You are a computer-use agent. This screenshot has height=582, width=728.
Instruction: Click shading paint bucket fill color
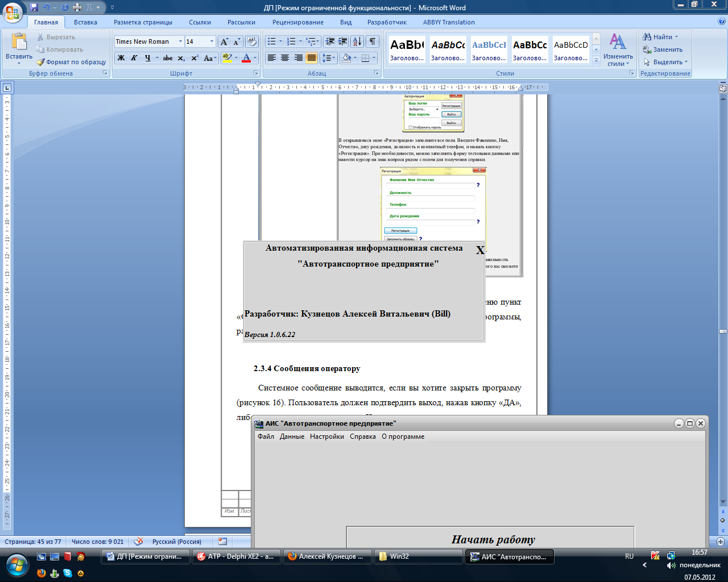pos(346,58)
